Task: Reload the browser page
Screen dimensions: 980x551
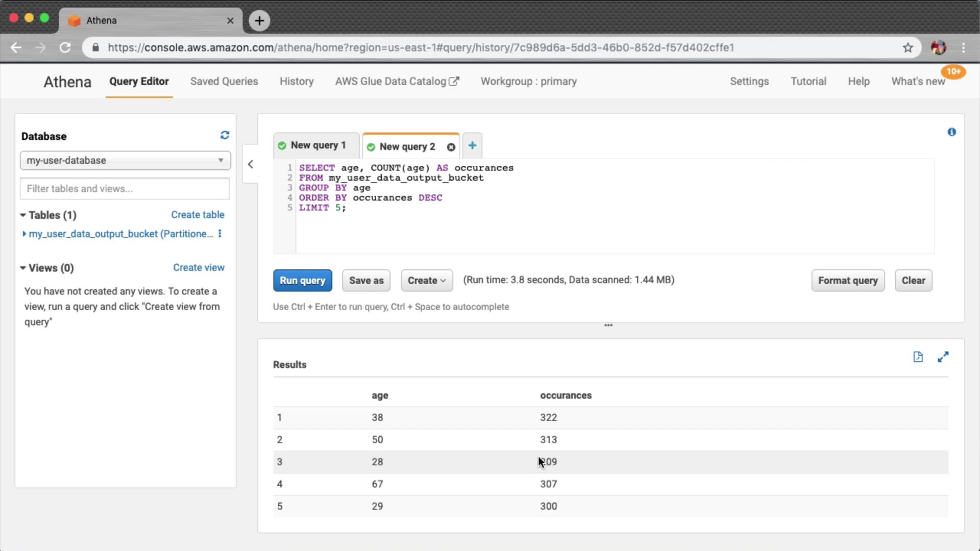Action: (x=65, y=47)
